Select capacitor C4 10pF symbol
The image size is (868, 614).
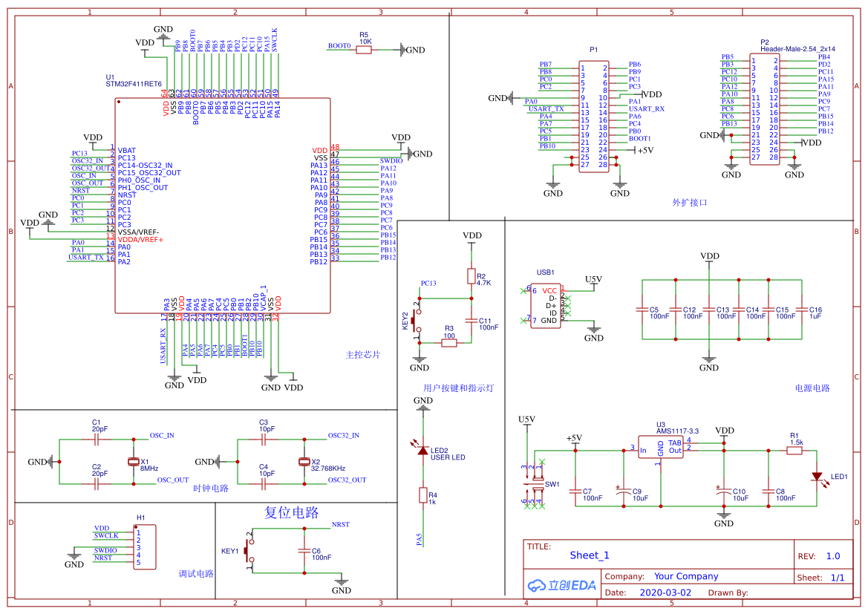264,485
